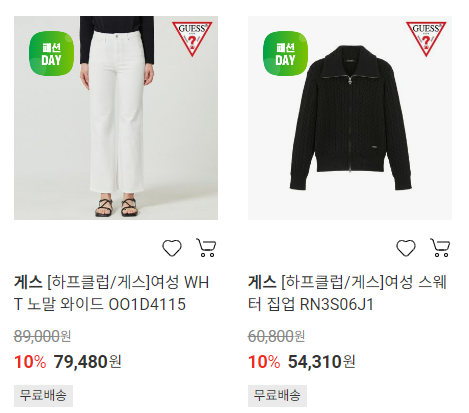Click 54,310원 sale price
This screenshot has width=469, height=413.
coord(322,362)
